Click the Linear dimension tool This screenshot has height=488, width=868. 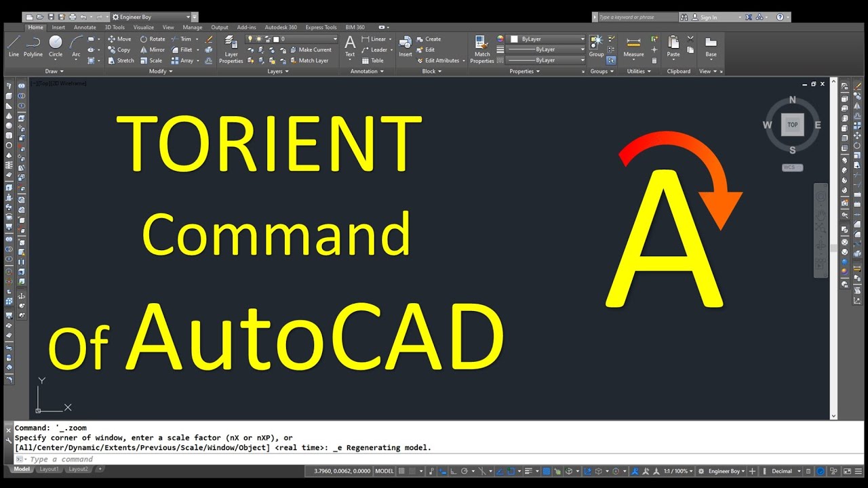coord(374,39)
